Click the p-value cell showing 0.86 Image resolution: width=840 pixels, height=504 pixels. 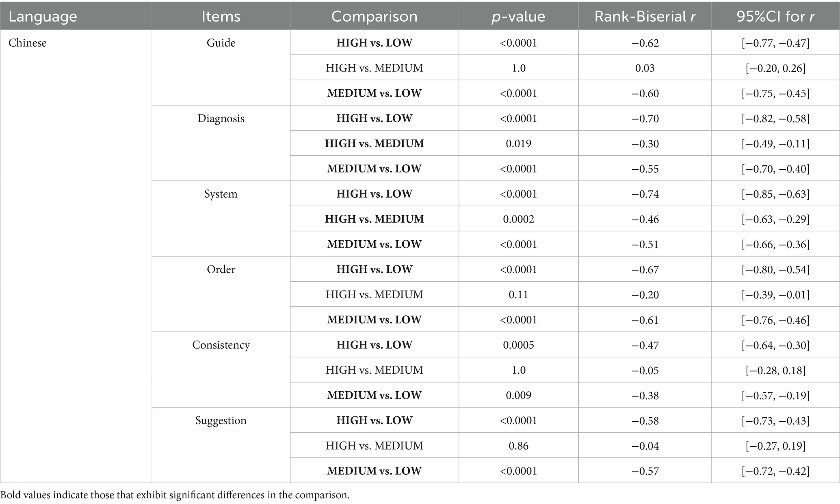(518, 446)
